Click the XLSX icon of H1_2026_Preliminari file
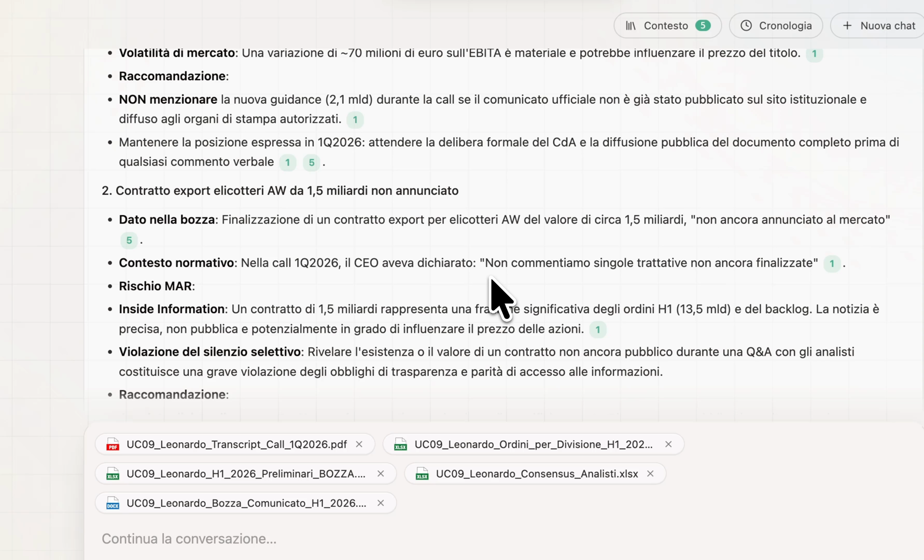Screen dimensions: 924x560 pos(113,474)
